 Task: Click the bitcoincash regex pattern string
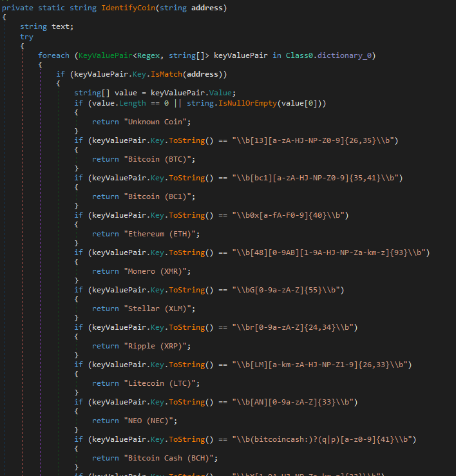click(322, 439)
